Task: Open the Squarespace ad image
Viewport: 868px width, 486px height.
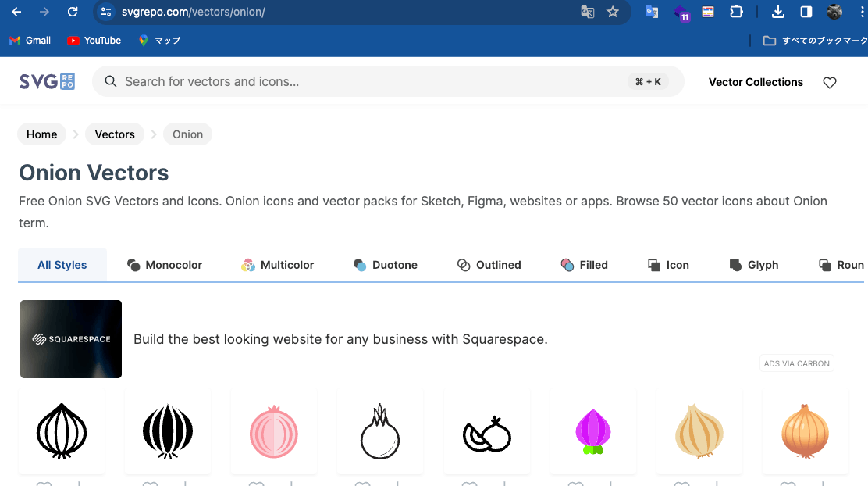Action: 71,339
